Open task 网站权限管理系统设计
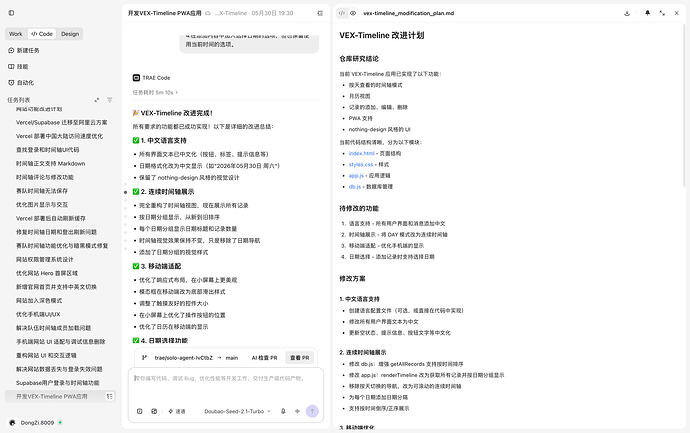 point(45,259)
